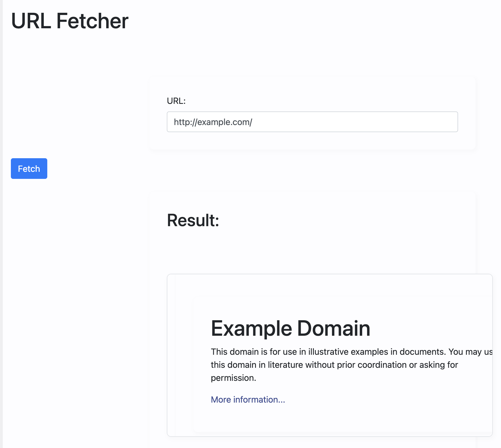Click the word "Fetcher" in the page title
Viewport: 501px width, 448px height.
[x=92, y=21]
